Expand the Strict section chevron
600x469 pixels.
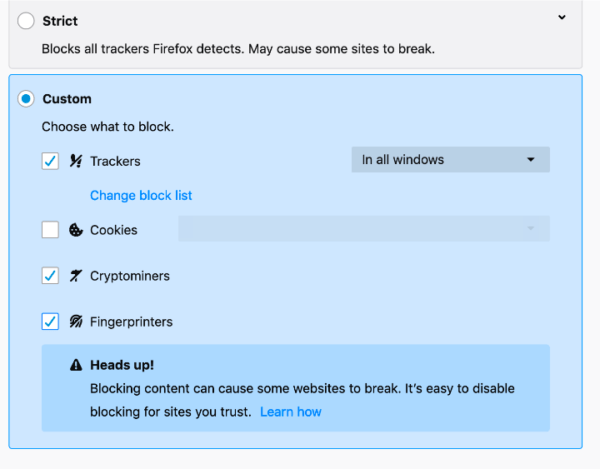[562, 17]
